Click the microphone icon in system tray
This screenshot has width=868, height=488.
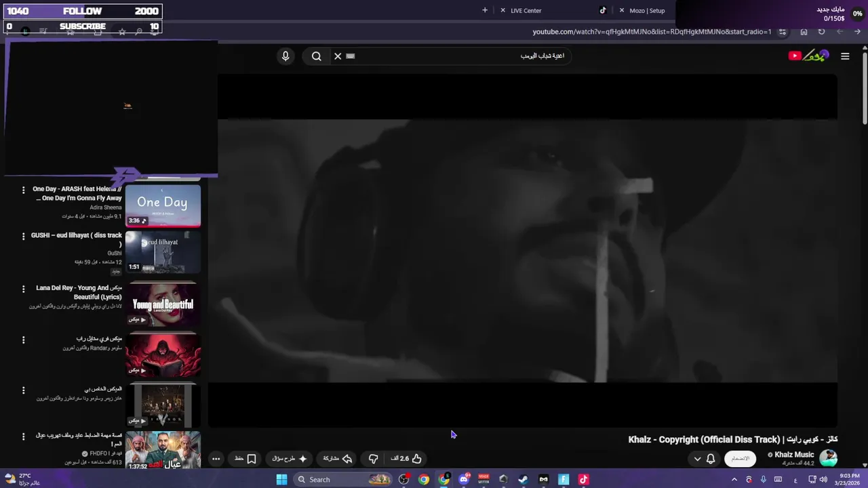(764, 479)
